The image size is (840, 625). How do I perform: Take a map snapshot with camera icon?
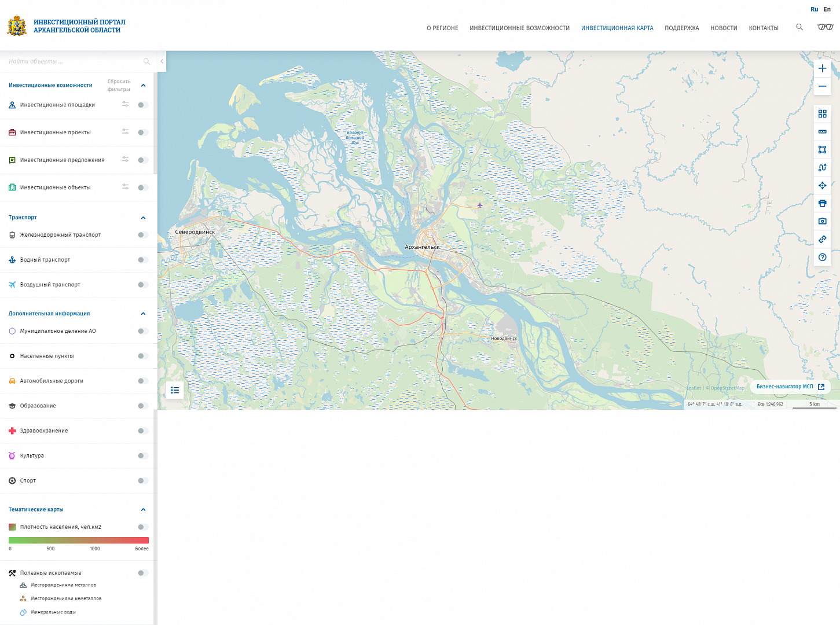822,221
